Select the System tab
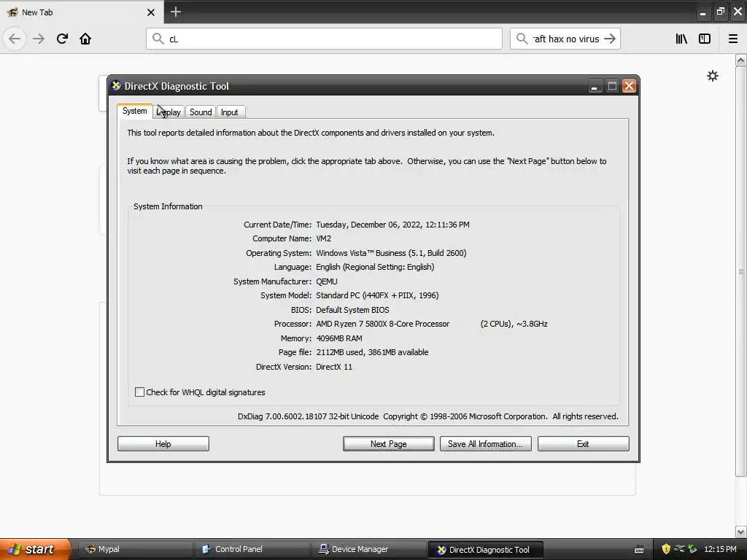 (134, 111)
